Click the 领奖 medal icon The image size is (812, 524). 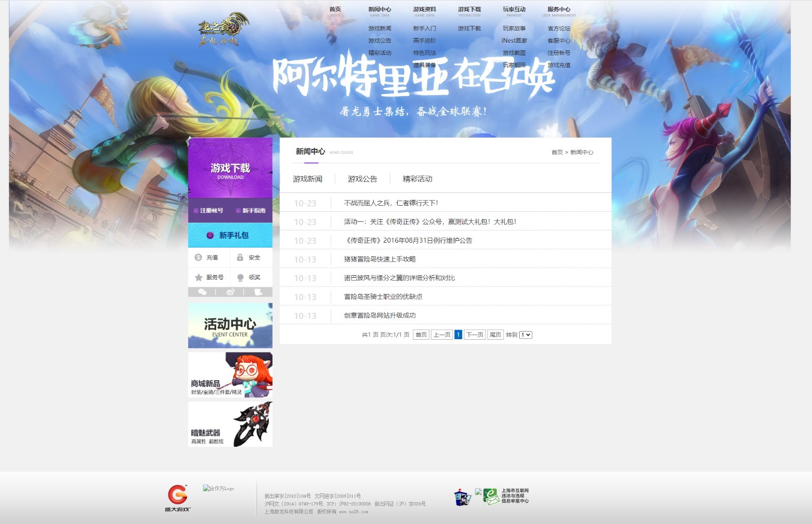point(241,277)
